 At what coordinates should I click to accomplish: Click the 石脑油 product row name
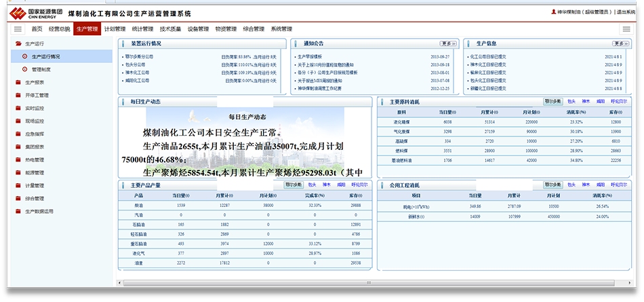click(138, 224)
